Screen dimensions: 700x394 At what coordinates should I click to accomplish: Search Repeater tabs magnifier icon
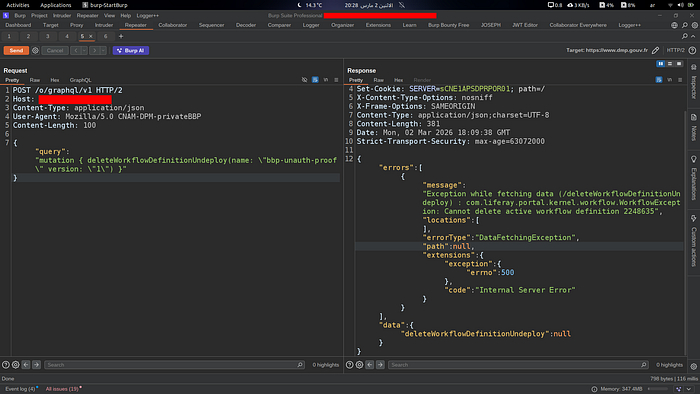point(685,36)
